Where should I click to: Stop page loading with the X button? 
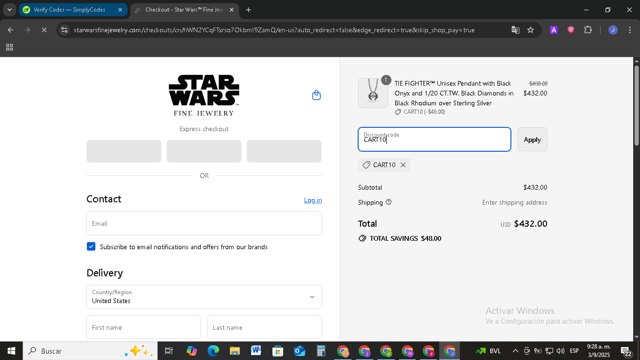coord(44,30)
